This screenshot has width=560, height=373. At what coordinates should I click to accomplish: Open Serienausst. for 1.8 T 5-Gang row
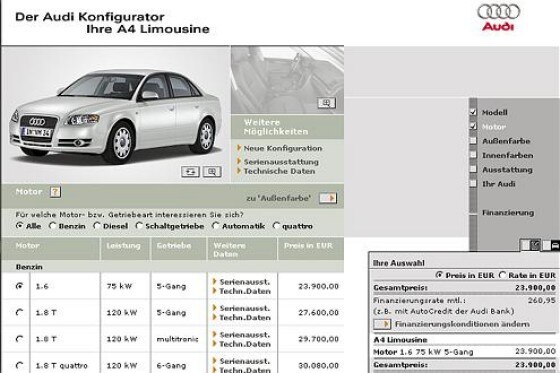pyautogui.click(x=245, y=308)
